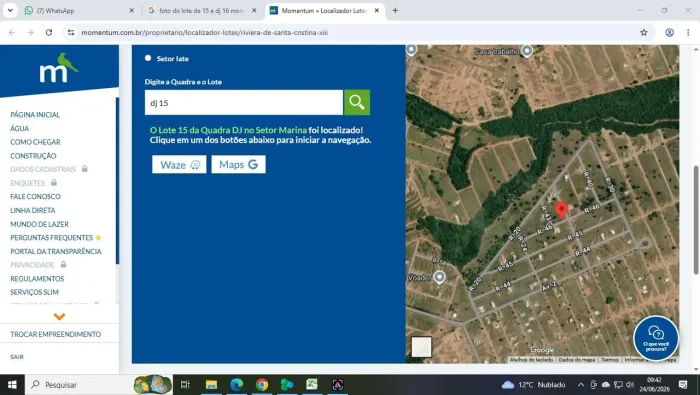Open a new browser tab
The height and width of the screenshot is (395, 700).
pyautogui.click(x=395, y=10)
